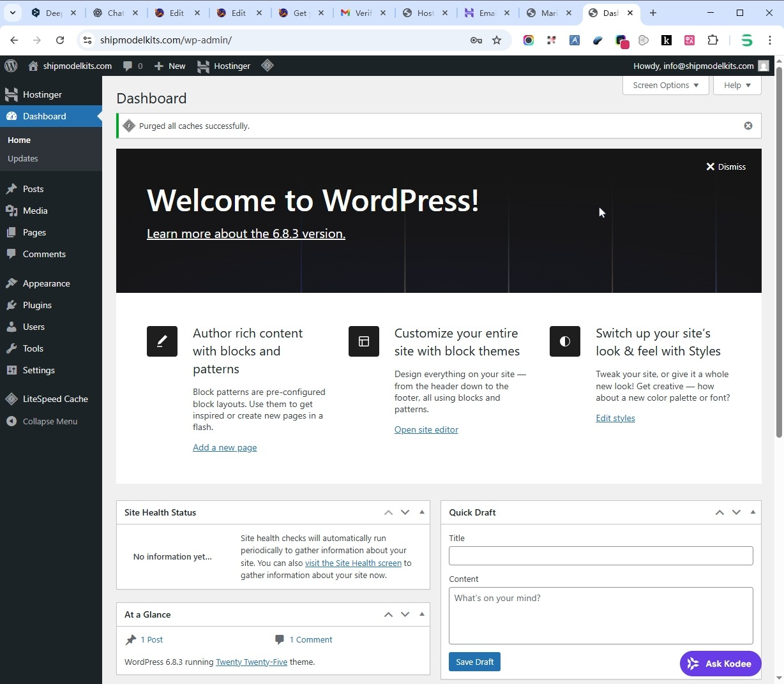The image size is (784, 684).
Task: Bookmark this page with the star icon
Action: (x=497, y=40)
